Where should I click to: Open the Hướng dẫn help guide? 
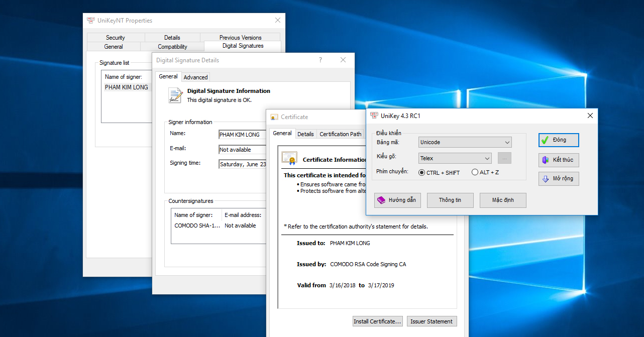pos(397,200)
